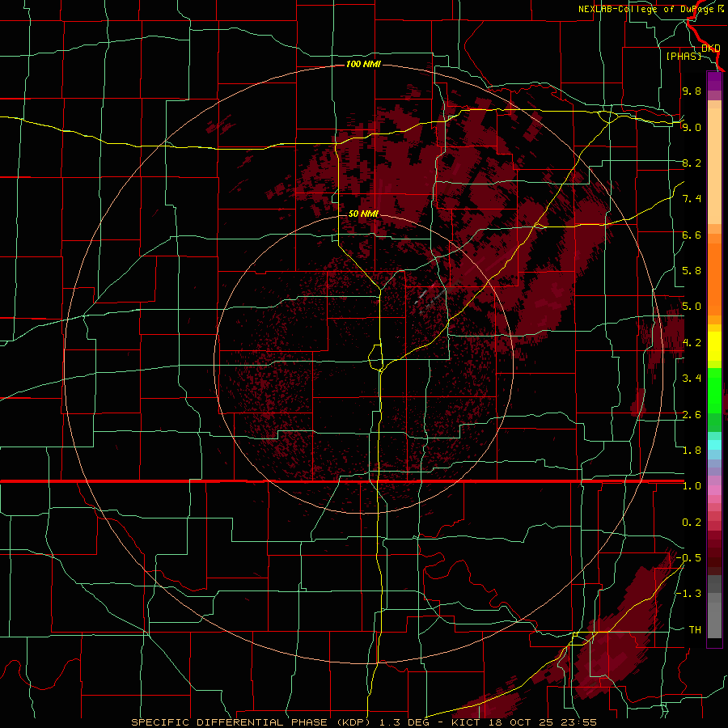Click the 4.2 scale value
The height and width of the screenshot is (728, 728).
(x=692, y=343)
